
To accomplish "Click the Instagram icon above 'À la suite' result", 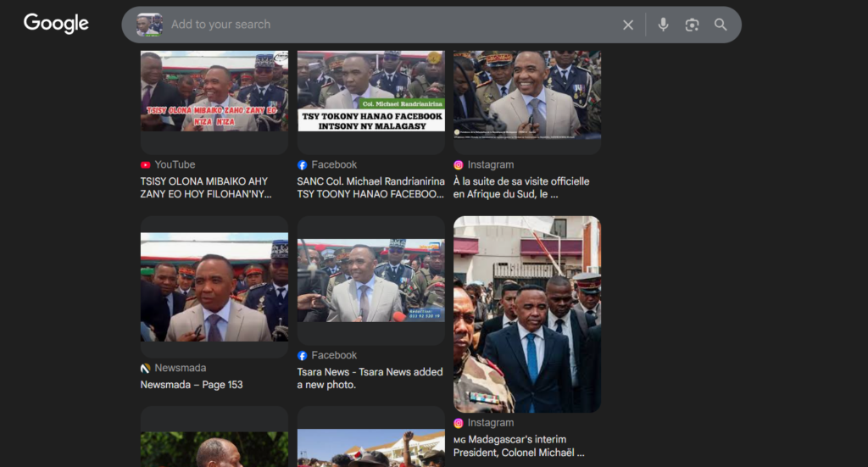I will 459,165.
